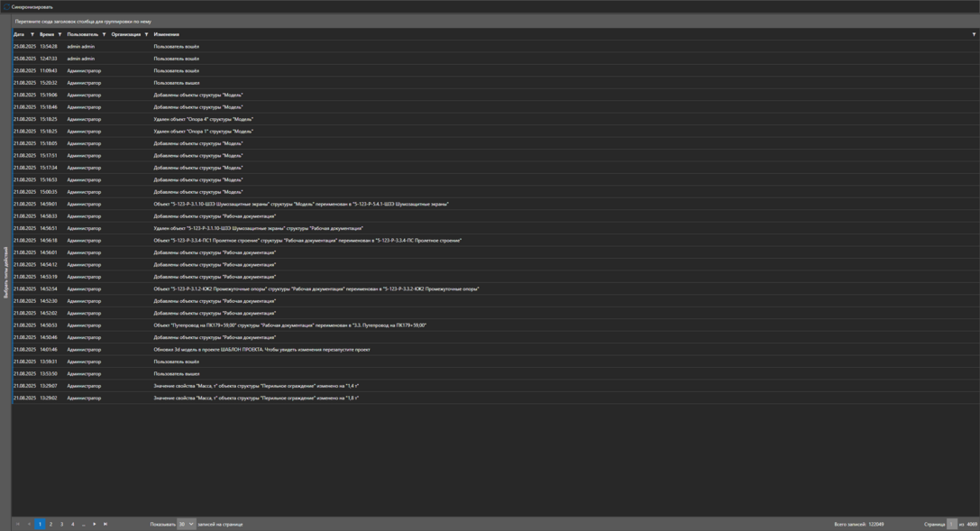Image resolution: width=980 pixels, height=531 pixels.
Task: Select row 'Удален объект "Опора 4"' entry
Action: point(270,119)
